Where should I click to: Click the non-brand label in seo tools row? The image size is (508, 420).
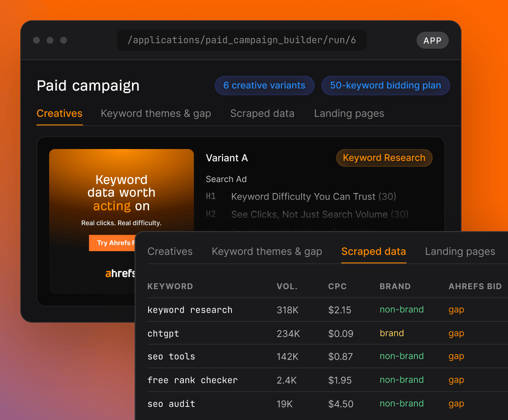(x=402, y=356)
